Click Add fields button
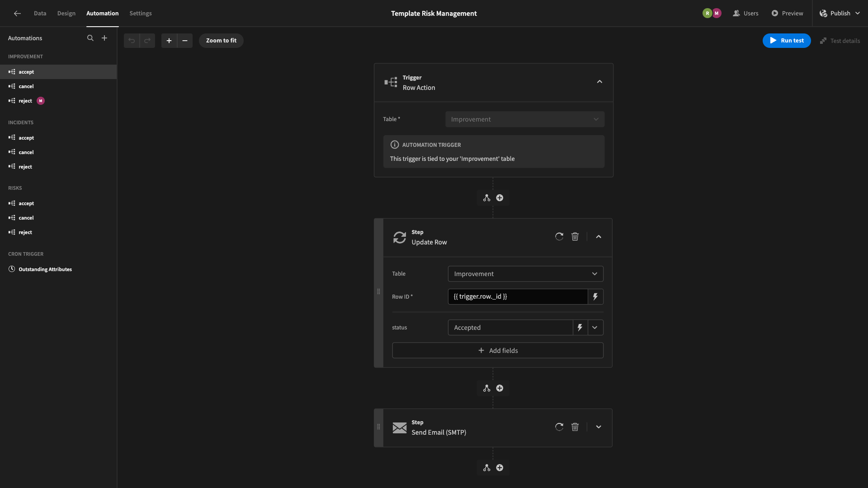 498,350
